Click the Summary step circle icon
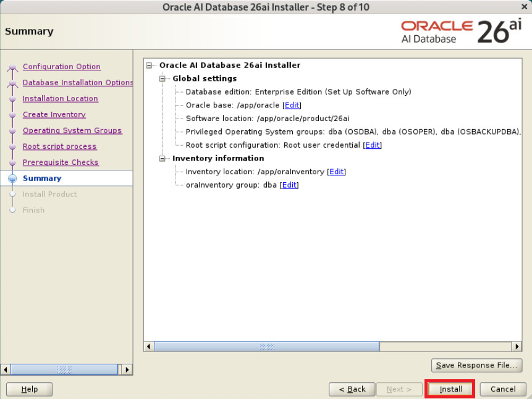Viewport: 532px width, 399px height. (x=12, y=178)
